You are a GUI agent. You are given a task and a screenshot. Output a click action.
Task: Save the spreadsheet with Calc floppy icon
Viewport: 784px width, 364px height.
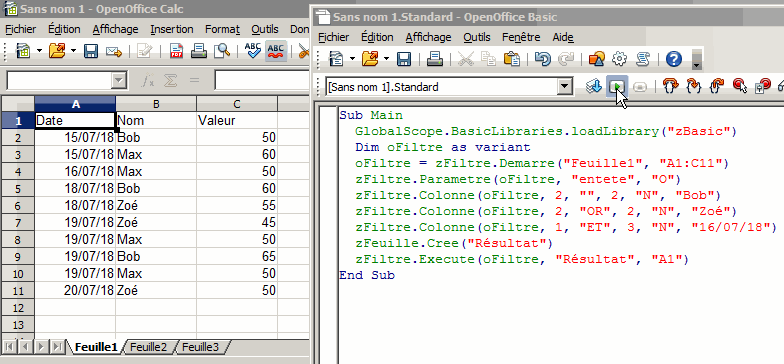point(90,50)
